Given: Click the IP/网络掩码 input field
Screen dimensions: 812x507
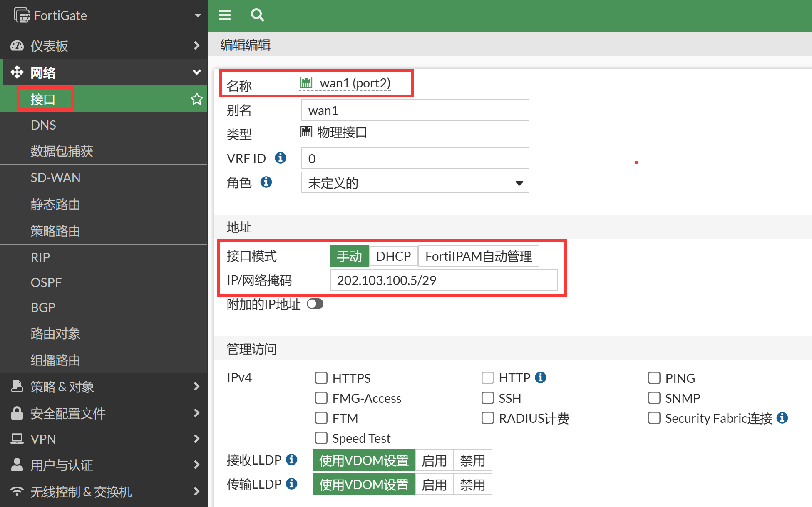Looking at the screenshot, I should pyautogui.click(x=444, y=280).
